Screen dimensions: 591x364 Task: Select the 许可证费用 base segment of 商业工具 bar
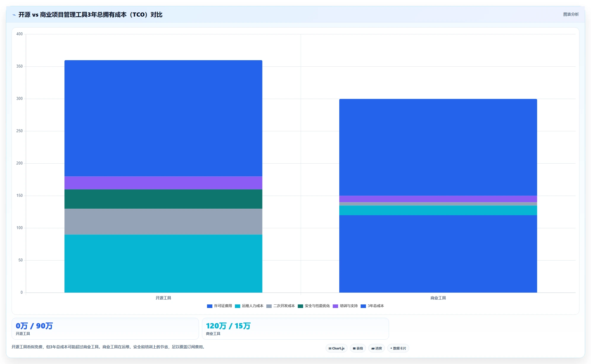pyautogui.click(x=438, y=254)
